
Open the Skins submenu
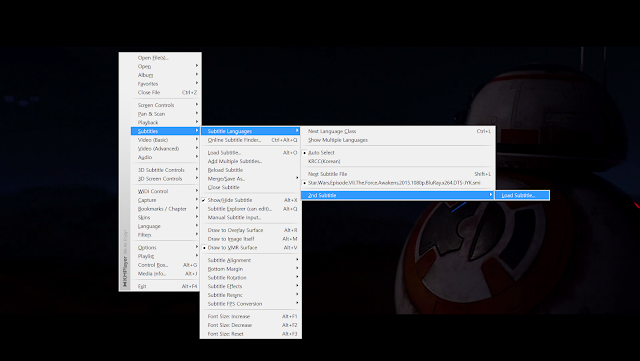[x=165, y=218]
